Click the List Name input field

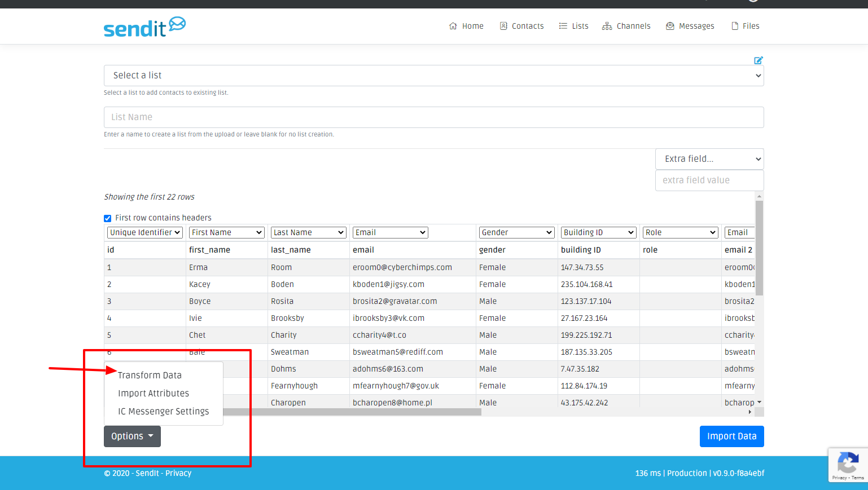[433, 117]
